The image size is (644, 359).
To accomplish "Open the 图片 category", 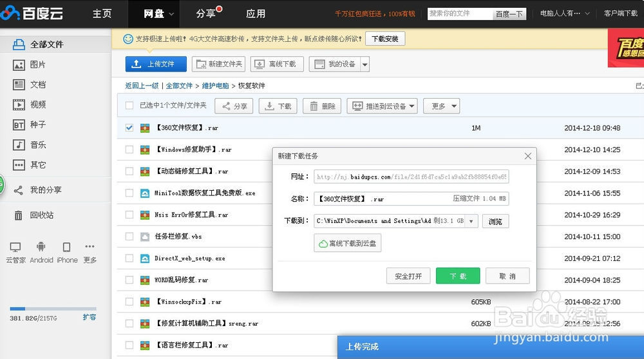I will (30, 64).
